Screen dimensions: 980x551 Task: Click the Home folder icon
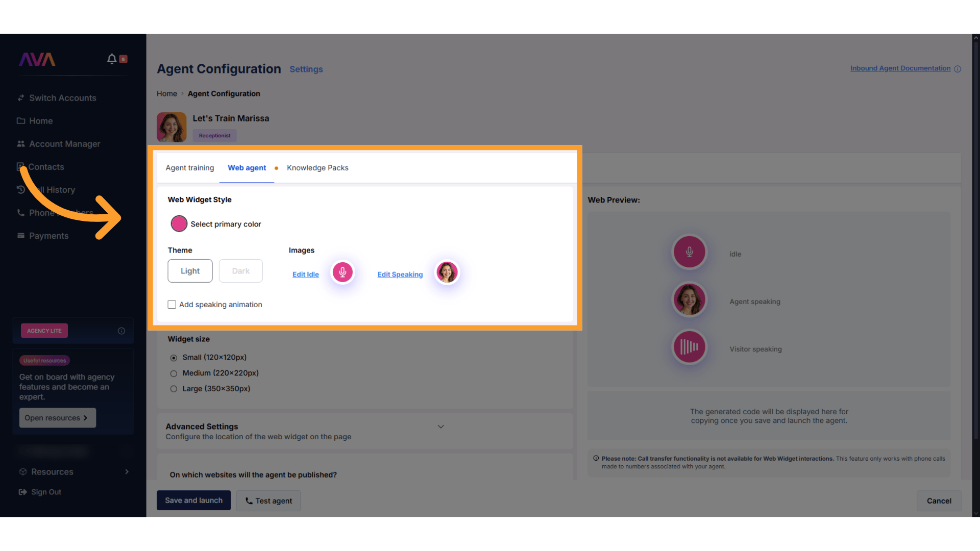(x=21, y=121)
